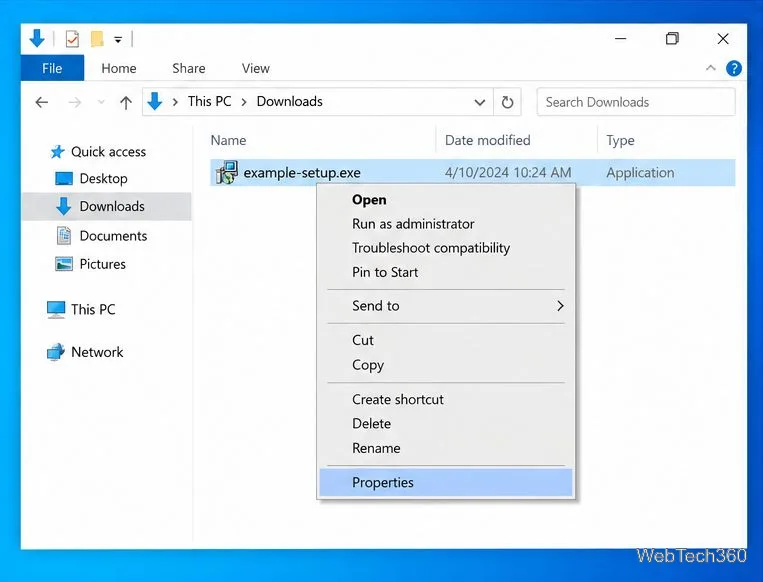Select Documents in the navigation pane
The height and width of the screenshot is (582, 763).
click(x=113, y=236)
